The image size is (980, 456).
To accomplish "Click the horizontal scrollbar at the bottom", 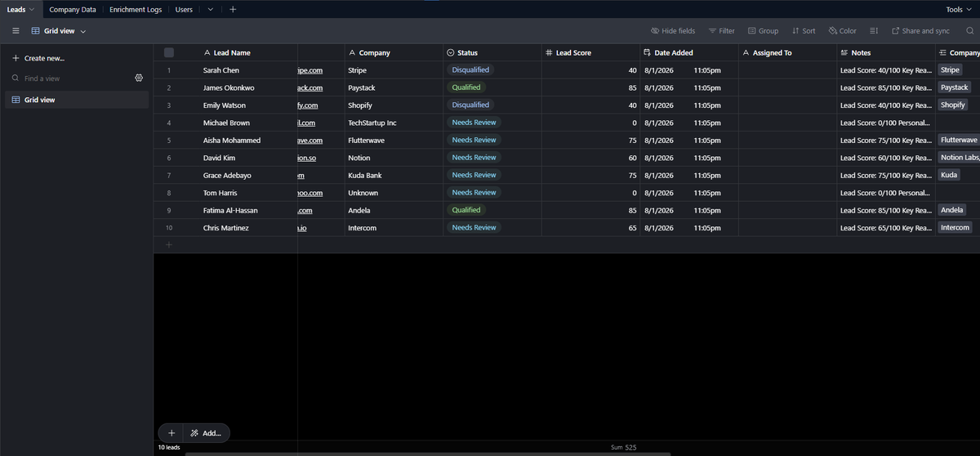I will click(427, 454).
